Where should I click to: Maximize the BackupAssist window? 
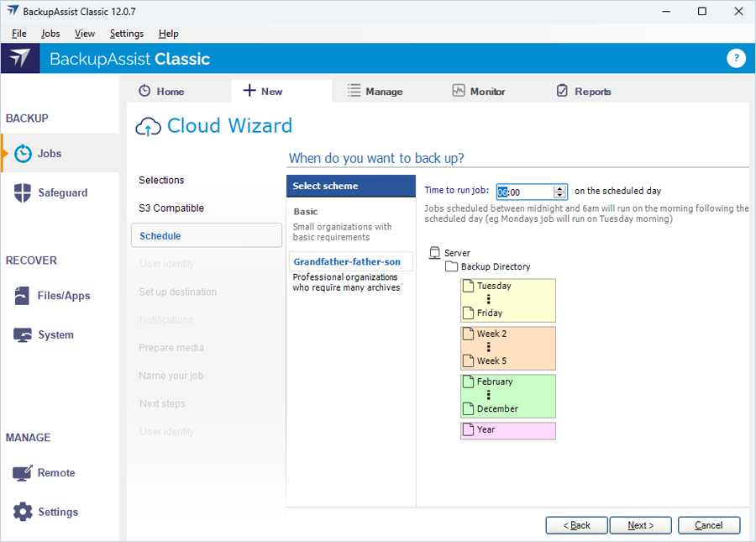pyautogui.click(x=702, y=11)
